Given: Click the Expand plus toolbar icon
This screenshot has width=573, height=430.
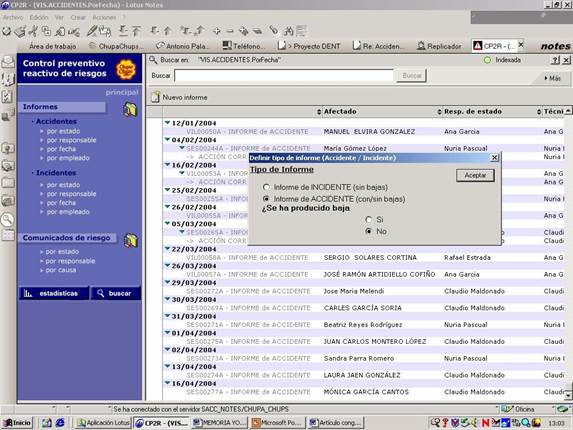Looking at the screenshot, I should (216, 31).
